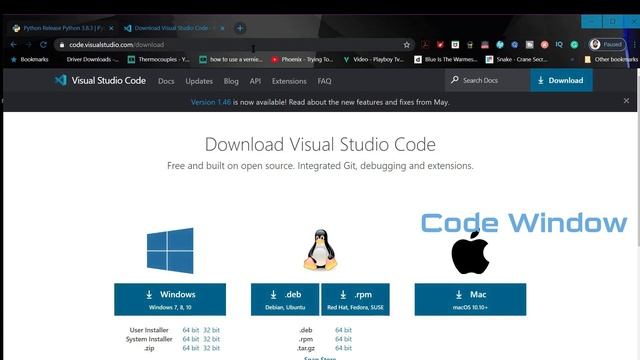Dismiss the version announcement banner
640x360 pixels.
[626, 101]
